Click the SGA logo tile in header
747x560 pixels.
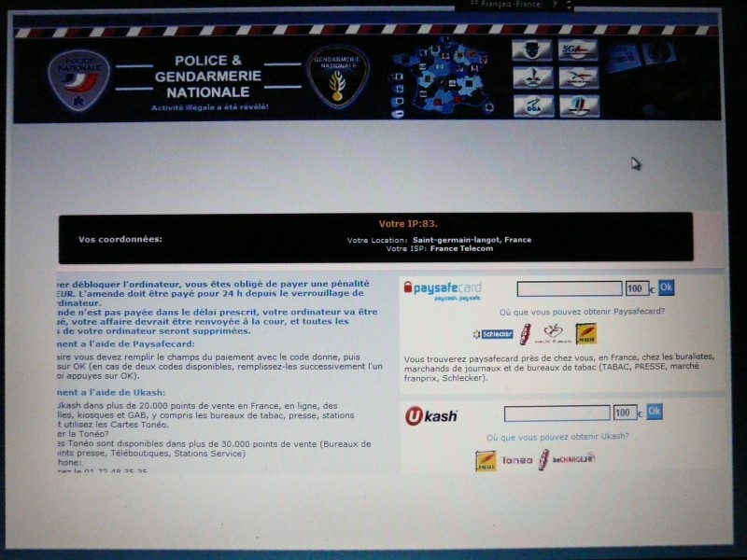tap(577, 50)
